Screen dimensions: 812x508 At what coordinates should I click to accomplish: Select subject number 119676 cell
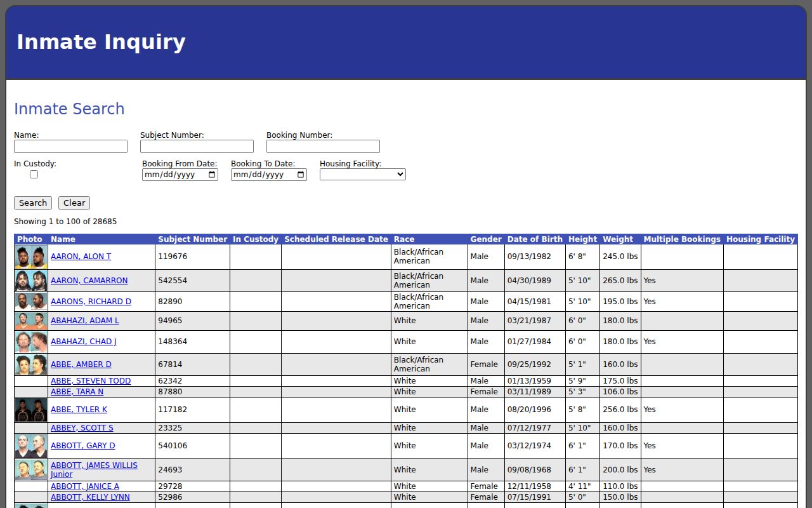[193, 257]
